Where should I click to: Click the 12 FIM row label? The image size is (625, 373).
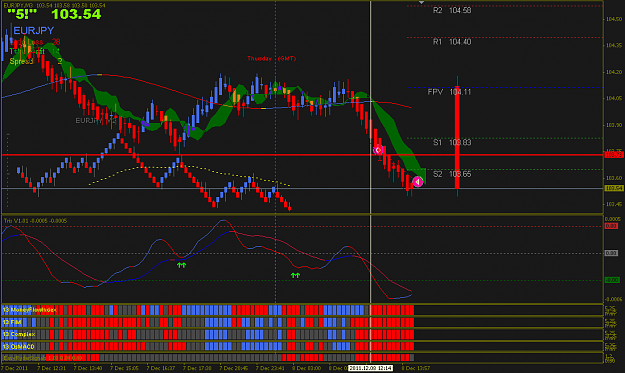[12, 322]
